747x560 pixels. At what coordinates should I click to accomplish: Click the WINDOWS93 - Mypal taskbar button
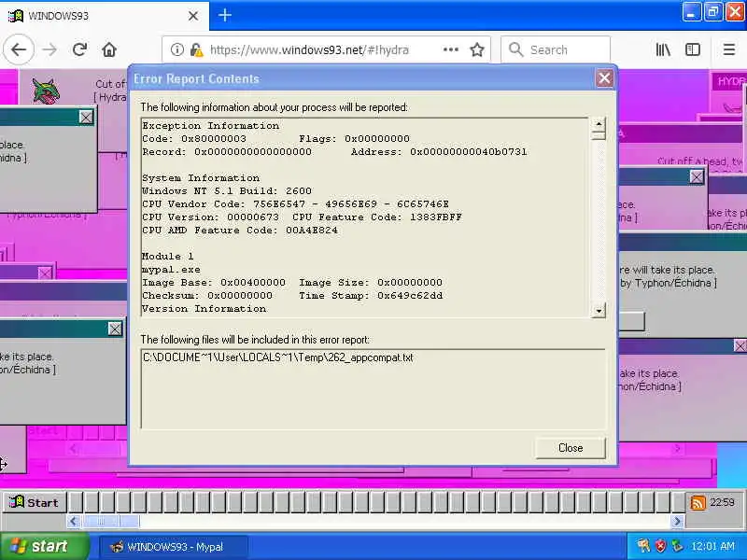coord(174,547)
